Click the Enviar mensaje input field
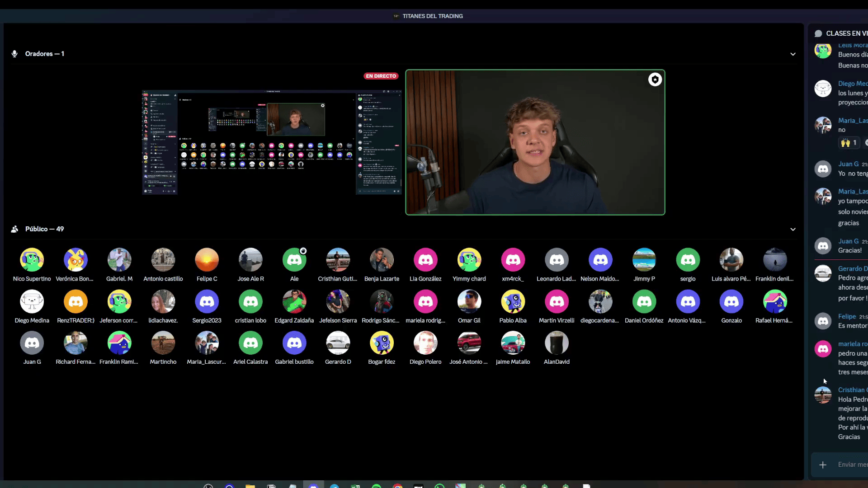This screenshot has height=488, width=868. [852, 465]
